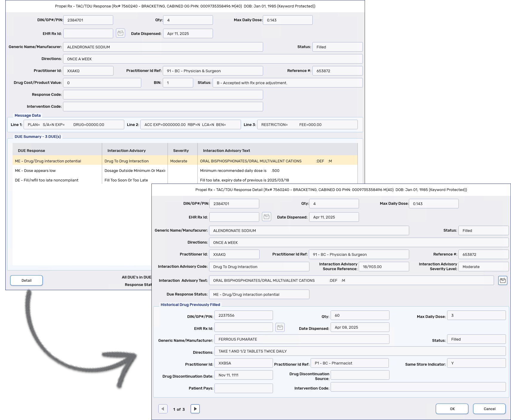This screenshot has width=511, height=420.
Task: Focus the top Intervention Code field
Action: (163, 107)
